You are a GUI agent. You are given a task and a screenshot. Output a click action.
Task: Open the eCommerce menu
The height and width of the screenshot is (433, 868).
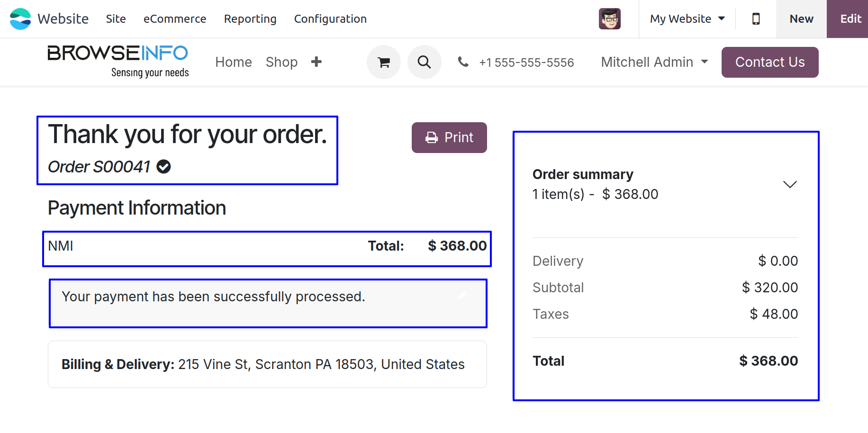tap(175, 19)
